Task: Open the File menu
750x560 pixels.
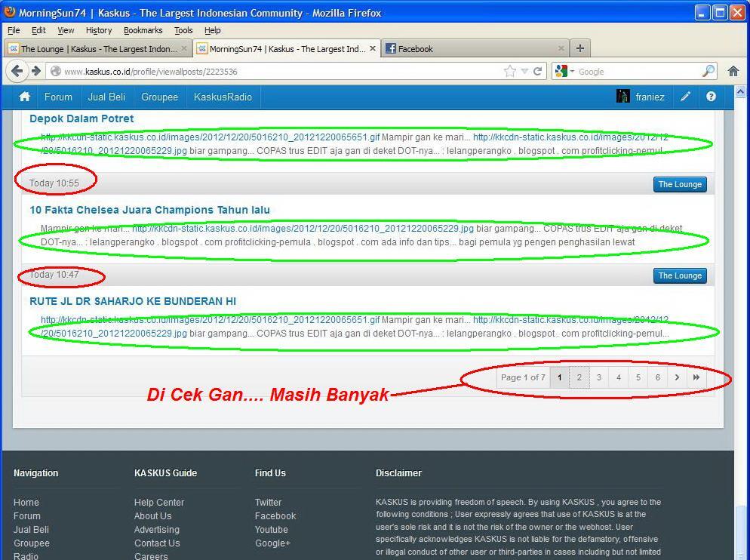Action: coord(14,30)
